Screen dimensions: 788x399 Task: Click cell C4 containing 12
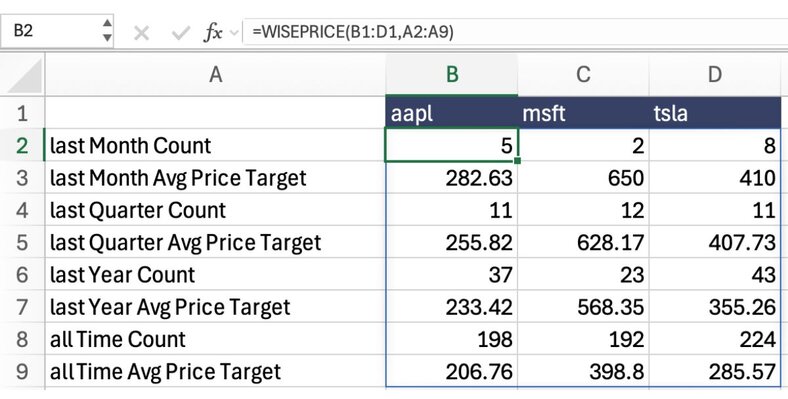click(x=583, y=210)
